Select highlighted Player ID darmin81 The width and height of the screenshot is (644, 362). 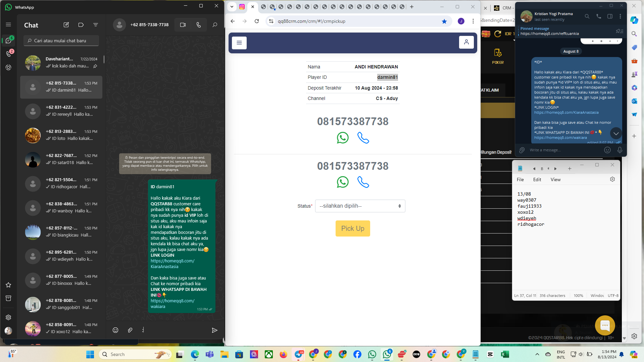pyautogui.click(x=387, y=77)
